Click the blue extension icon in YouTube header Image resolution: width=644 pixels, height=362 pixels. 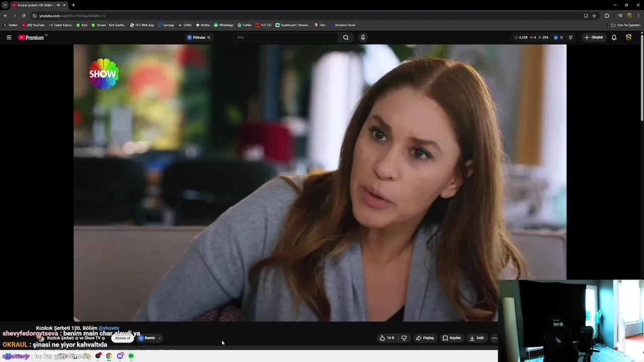(x=555, y=37)
